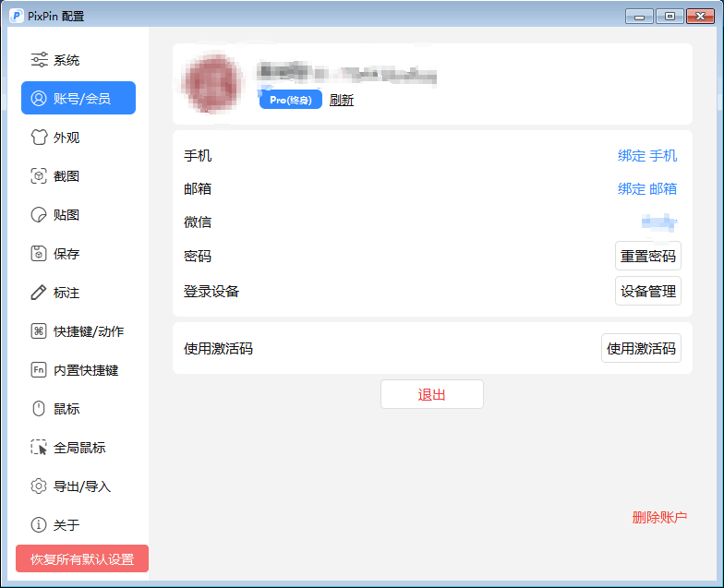Click the 微信 row label
The height and width of the screenshot is (588, 724).
pos(198,222)
